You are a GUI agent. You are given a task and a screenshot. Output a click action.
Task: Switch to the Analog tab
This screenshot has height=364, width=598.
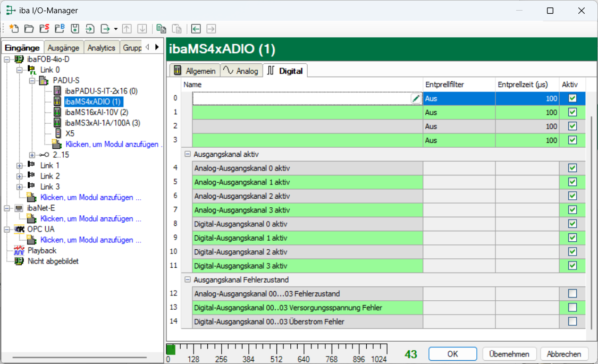pyautogui.click(x=241, y=71)
